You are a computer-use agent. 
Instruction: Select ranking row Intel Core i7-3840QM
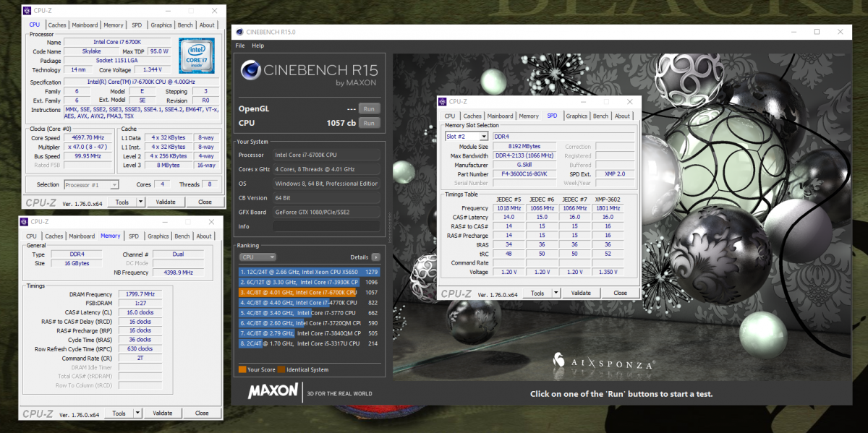point(309,333)
